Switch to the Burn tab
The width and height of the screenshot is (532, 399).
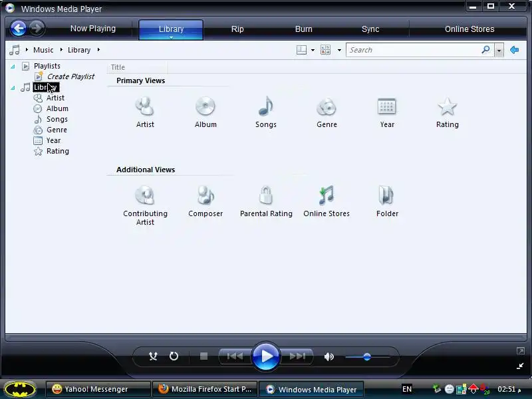(x=304, y=29)
